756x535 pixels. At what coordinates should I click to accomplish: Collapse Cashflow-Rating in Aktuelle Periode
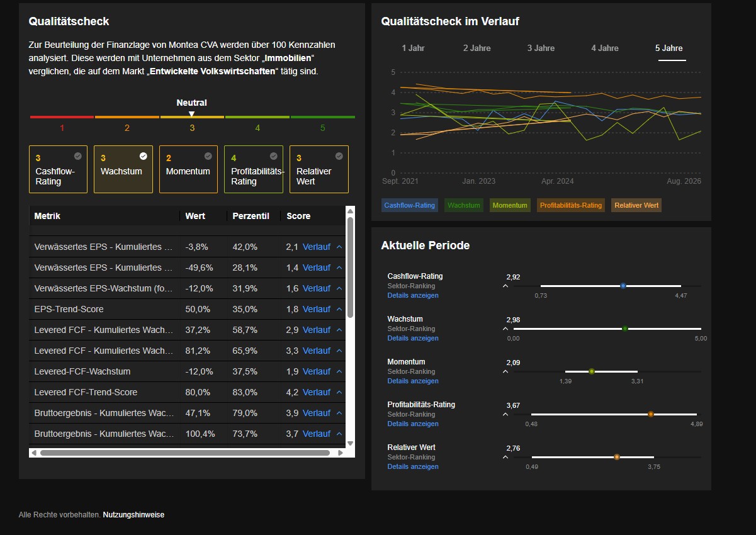[505, 286]
